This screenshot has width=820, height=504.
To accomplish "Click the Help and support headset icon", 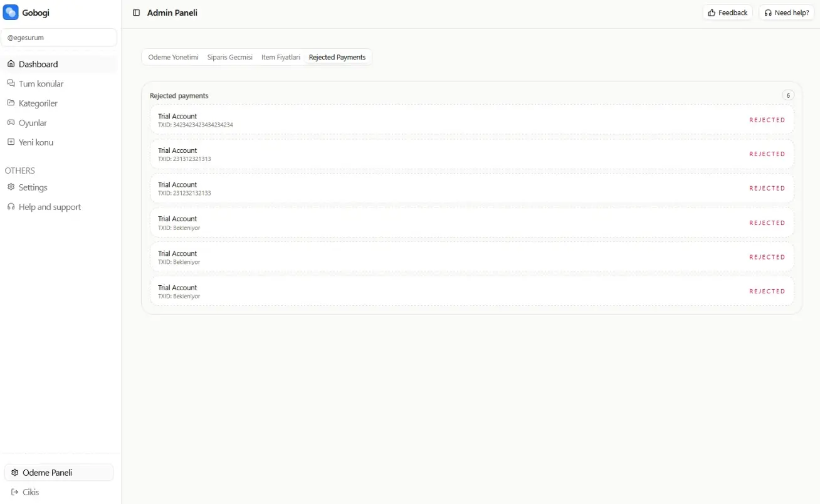I will (x=11, y=207).
